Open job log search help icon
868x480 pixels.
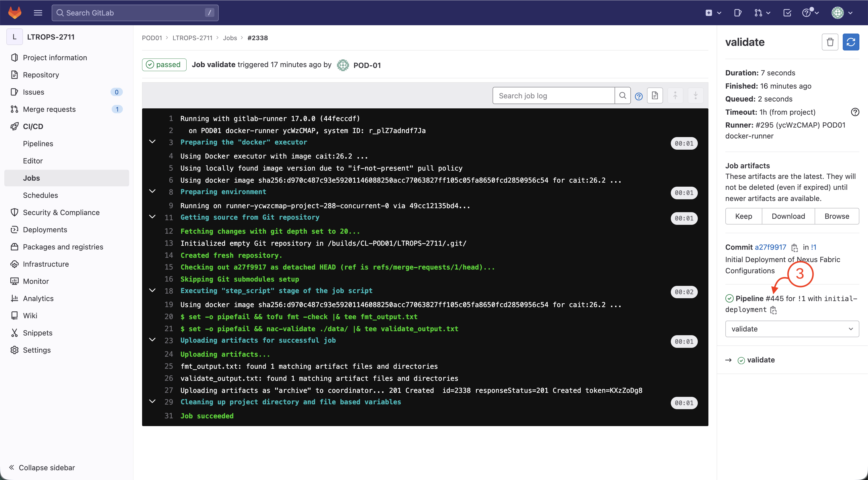click(x=639, y=96)
